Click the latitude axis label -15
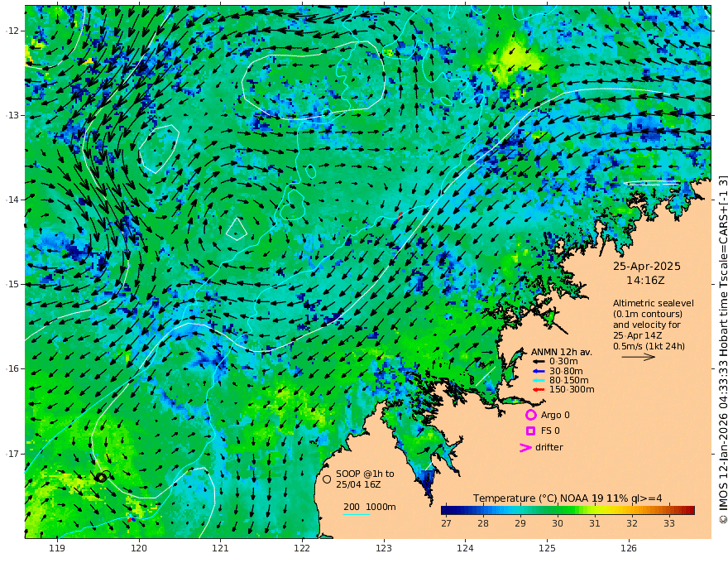 click(x=12, y=284)
